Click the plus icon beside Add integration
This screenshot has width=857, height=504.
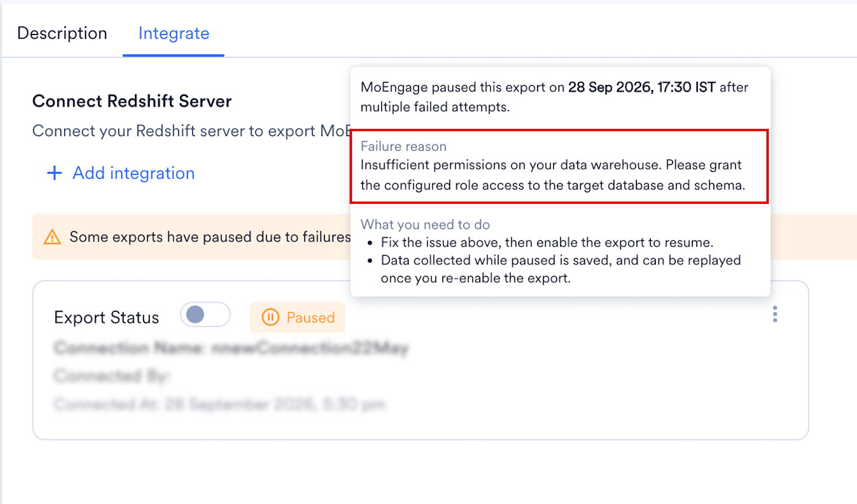click(x=55, y=173)
